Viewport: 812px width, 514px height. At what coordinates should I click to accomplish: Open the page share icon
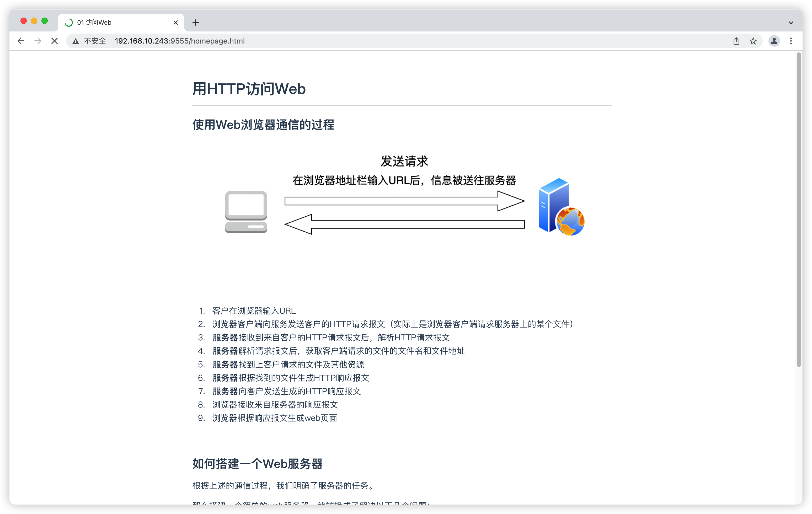coord(736,41)
